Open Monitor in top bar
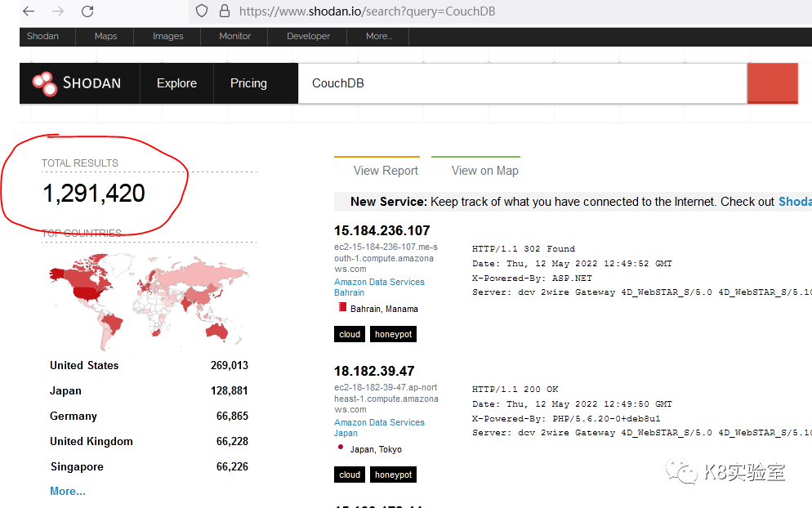 (x=234, y=36)
